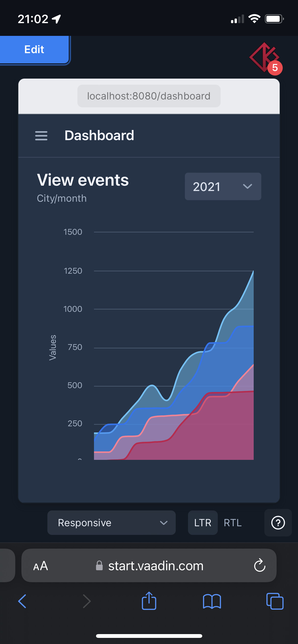Switch layout direction to RTL
Viewport: 298px width, 644px height.
point(233,523)
